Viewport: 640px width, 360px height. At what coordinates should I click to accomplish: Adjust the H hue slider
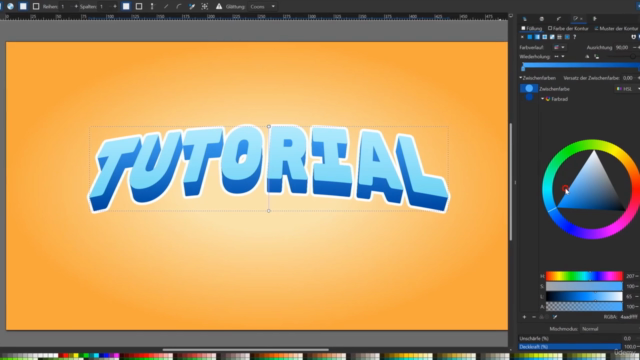pyautogui.click(x=584, y=276)
